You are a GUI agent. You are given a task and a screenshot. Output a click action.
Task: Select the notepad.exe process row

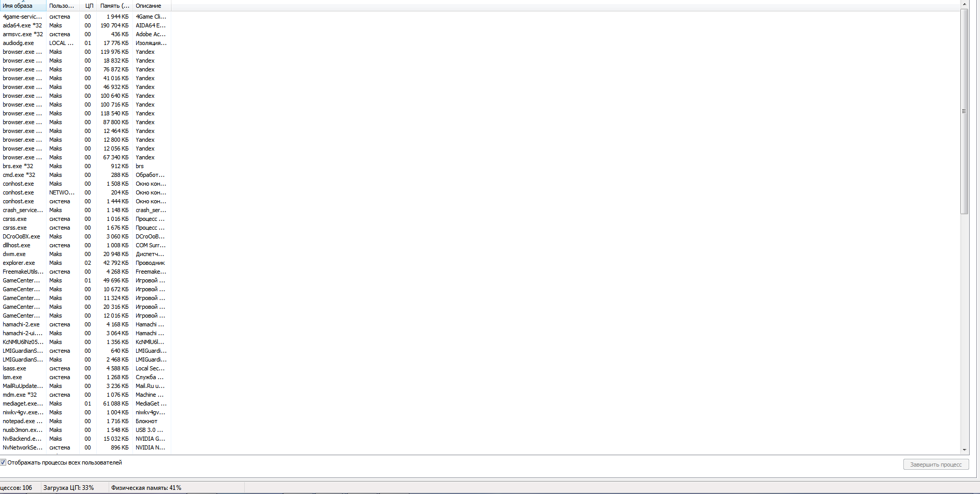85,421
